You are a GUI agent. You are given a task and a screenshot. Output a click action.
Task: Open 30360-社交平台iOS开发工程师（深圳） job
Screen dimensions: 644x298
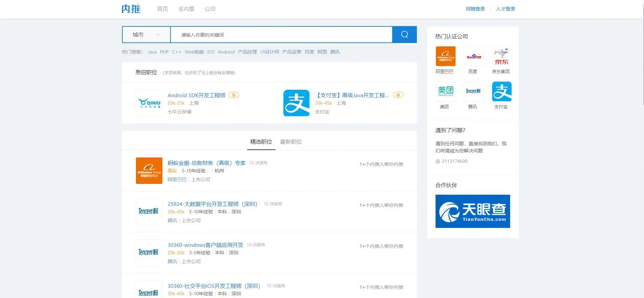coord(214,286)
